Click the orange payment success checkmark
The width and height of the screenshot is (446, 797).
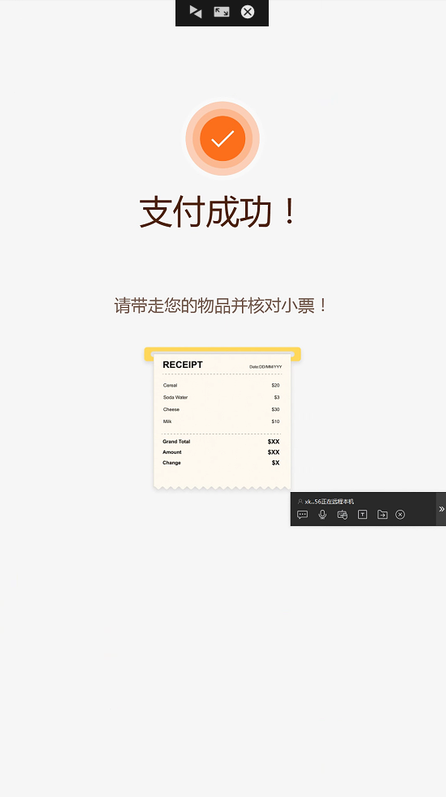pyautogui.click(x=223, y=139)
